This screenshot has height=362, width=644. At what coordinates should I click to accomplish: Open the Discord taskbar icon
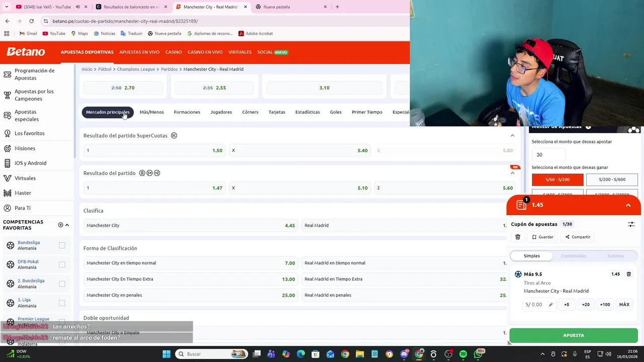pos(404,354)
